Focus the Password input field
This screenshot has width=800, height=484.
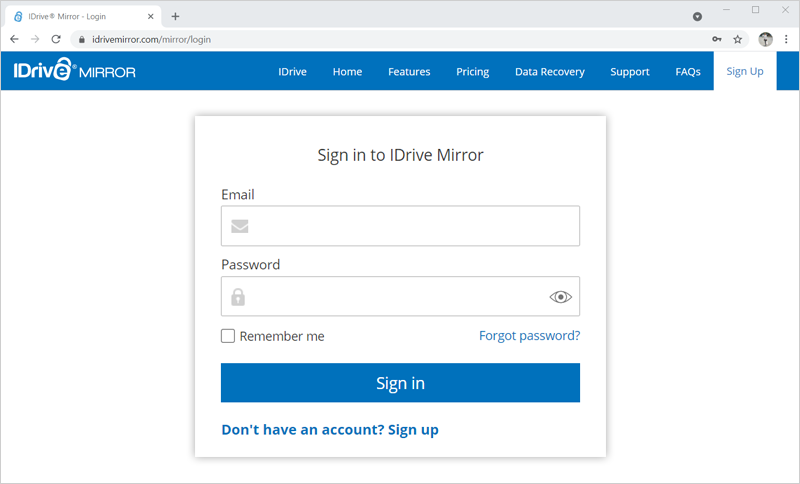click(x=401, y=296)
